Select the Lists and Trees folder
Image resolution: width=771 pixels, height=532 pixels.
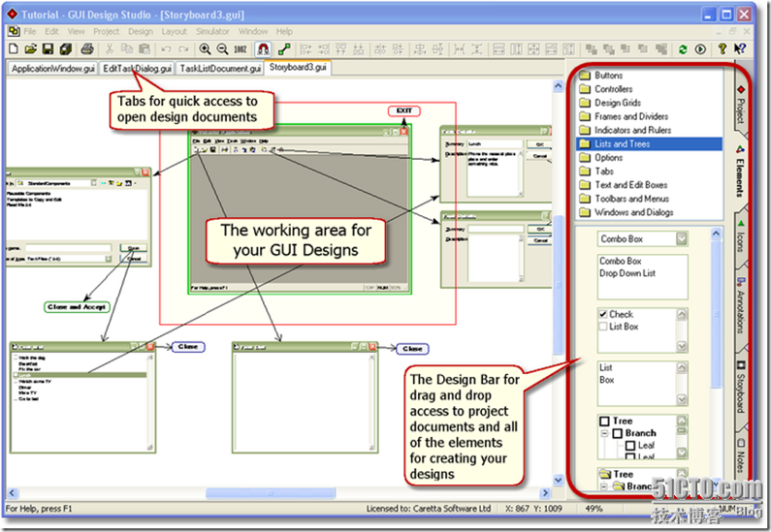click(649, 144)
